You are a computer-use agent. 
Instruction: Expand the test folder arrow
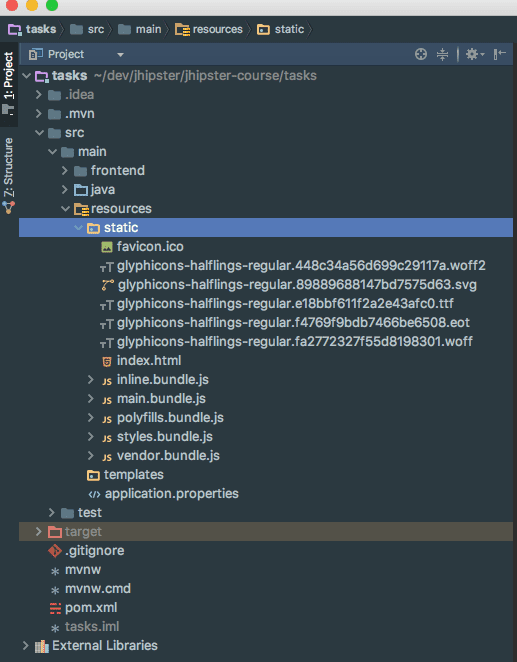pyautogui.click(x=52, y=513)
